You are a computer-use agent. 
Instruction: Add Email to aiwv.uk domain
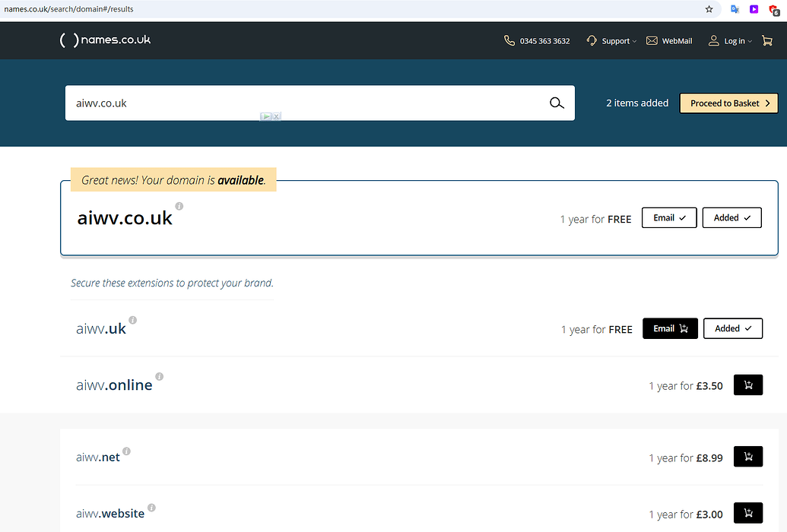(670, 329)
